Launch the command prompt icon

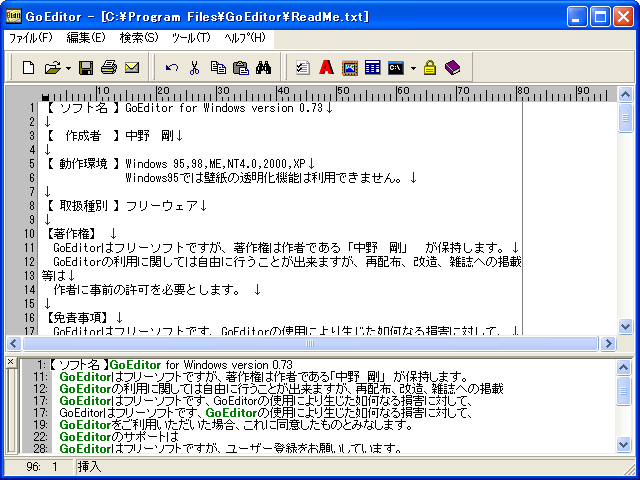tap(396, 68)
